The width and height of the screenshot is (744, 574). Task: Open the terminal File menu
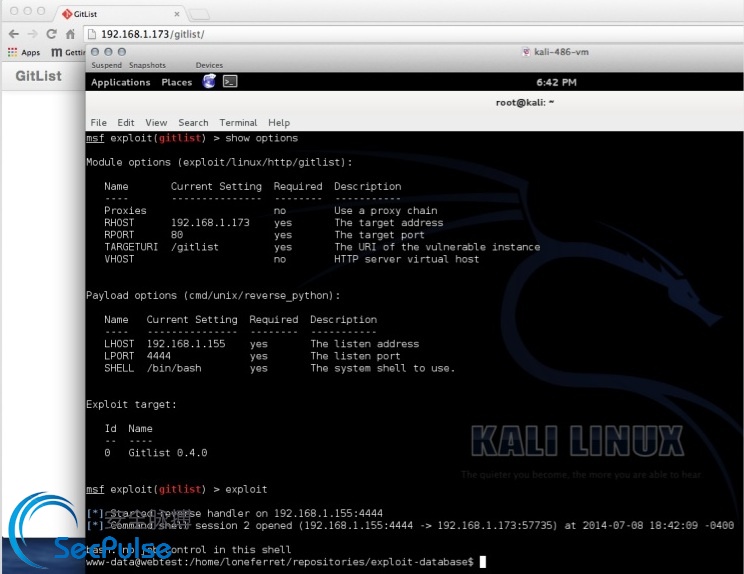[98, 122]
